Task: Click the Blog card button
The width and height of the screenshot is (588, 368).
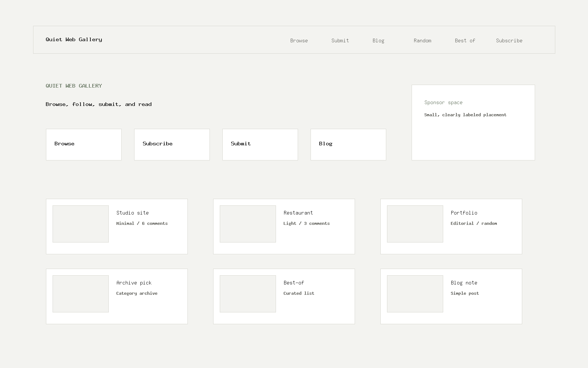Action: [x=348, y=145]
